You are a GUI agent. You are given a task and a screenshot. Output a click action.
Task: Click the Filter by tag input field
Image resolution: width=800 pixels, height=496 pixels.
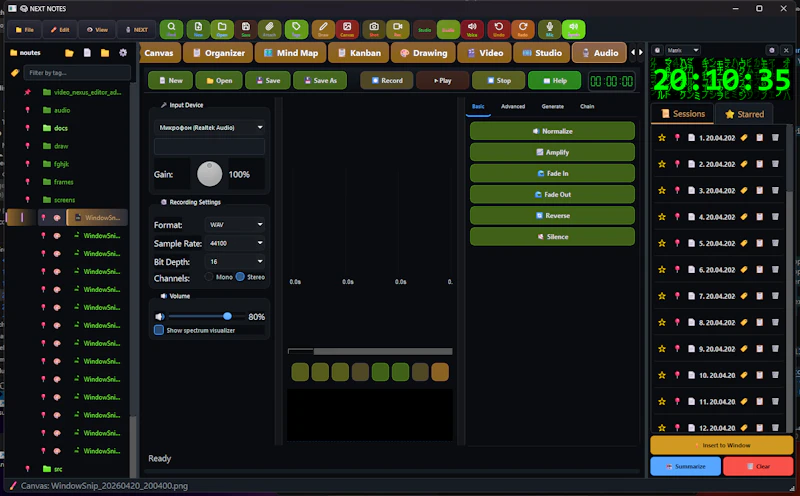point(78,72)
